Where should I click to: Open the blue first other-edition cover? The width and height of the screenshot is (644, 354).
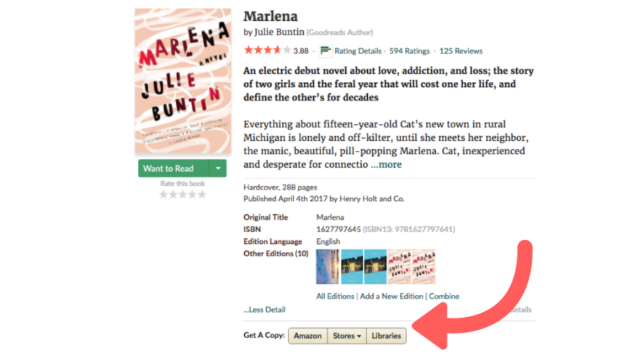coord(327,267)
